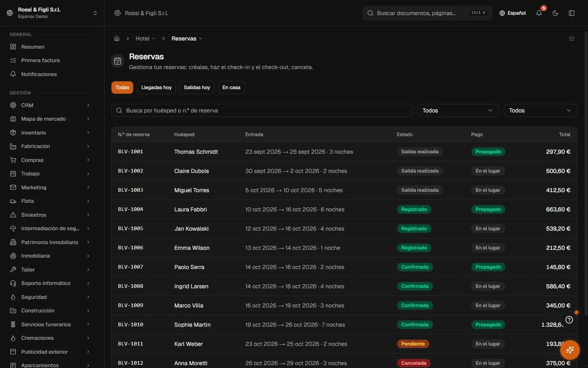Click the Reservas calendar icon beside the heading
Viewport: 588px width, 368px height.
point(118,61)
